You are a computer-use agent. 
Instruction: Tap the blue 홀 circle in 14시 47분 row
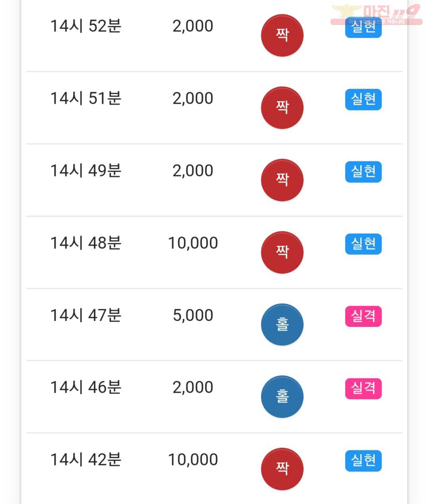tap(282, 324)
